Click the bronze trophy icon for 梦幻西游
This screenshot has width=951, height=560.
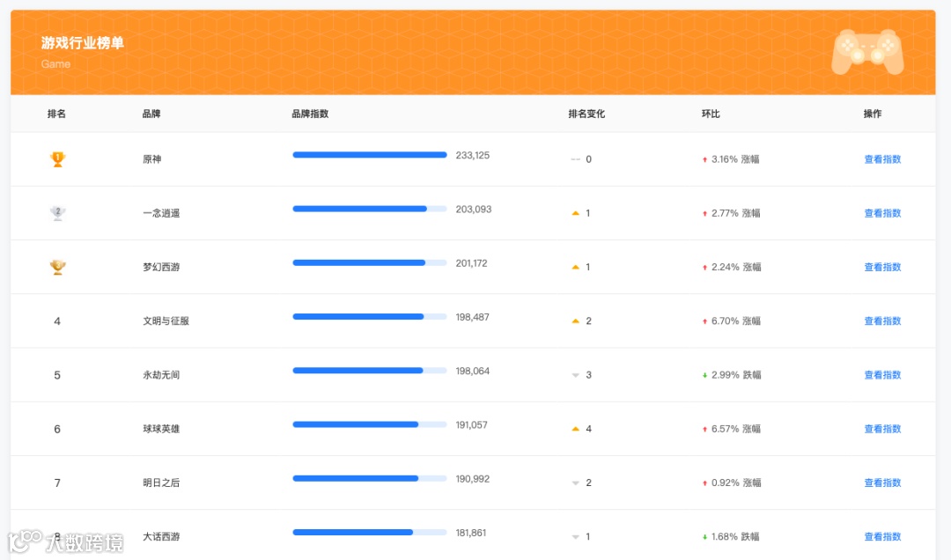(x=57, y=268)
